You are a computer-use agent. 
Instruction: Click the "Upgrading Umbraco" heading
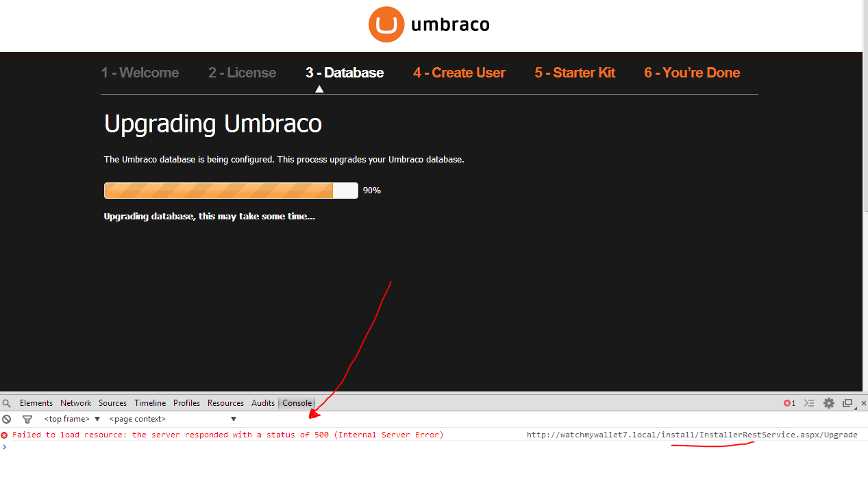(x=213, y=124)
